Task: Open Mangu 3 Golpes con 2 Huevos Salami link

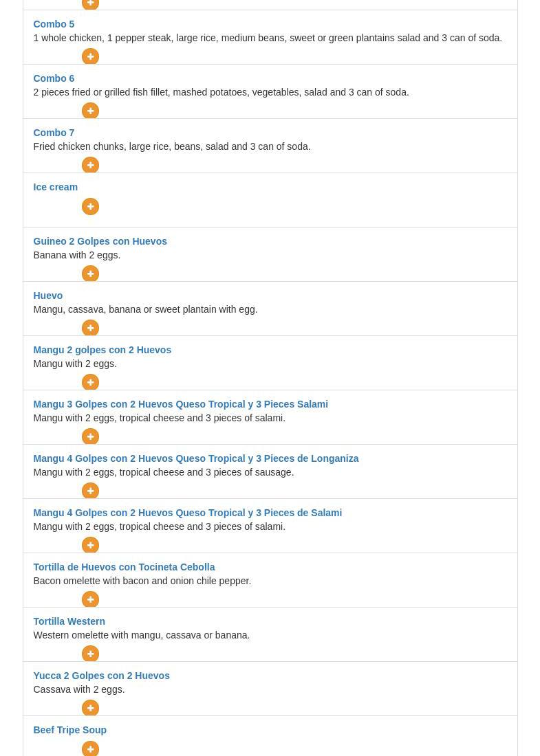Action: [x=180, y=404]
